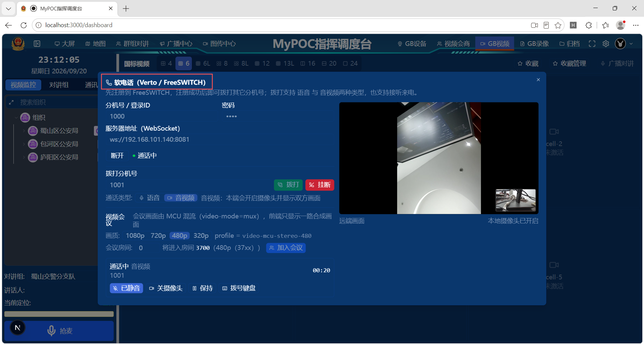Toggle 保持 call hold

coord(203,288)
